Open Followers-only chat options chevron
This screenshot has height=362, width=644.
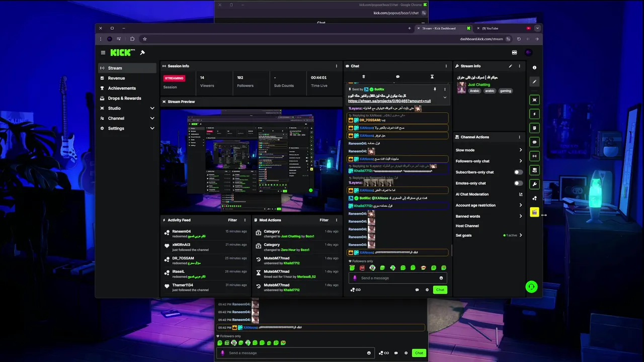pos(521,161)
